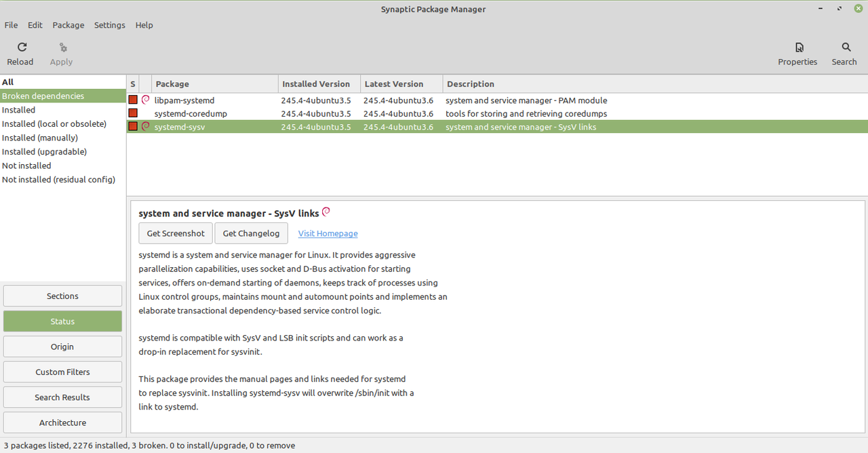Select the Installed filter
Image resolution: width=868 pixels, height=453 pixels.
63,110
